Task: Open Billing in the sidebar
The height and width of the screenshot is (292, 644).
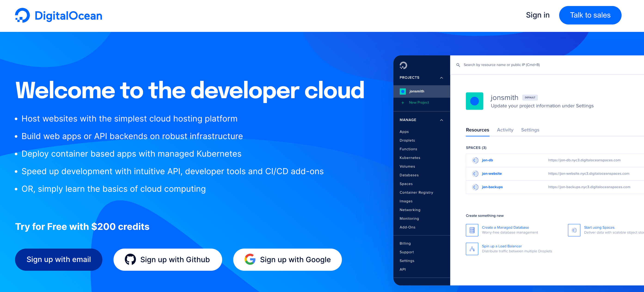Action: (405, 243)
